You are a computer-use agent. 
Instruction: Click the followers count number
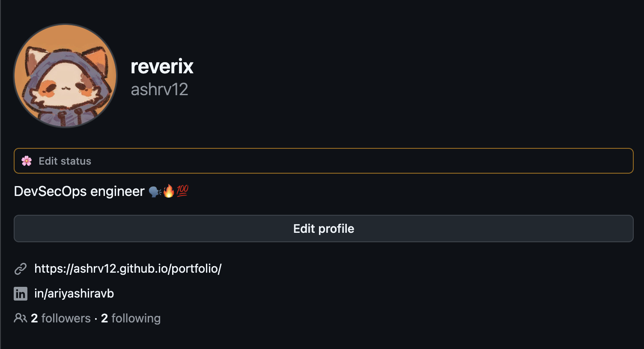click(34, 318)
